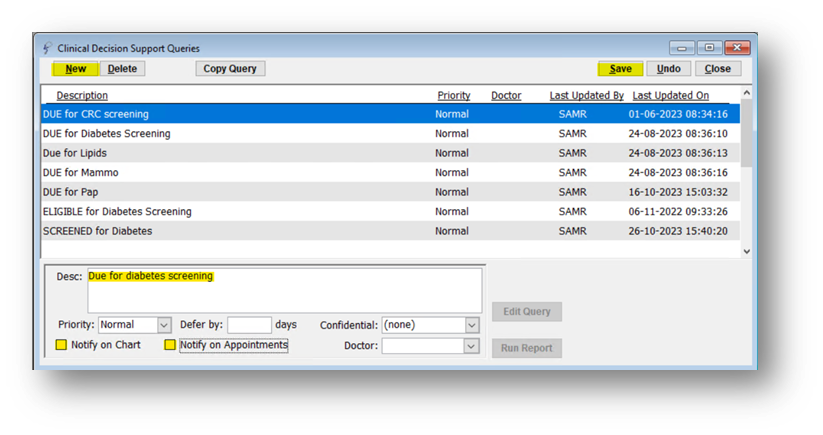Click the date 16-10-2023 15:03:32
Image resolution: width=823 pixels, height=435 pixels.
678,192
